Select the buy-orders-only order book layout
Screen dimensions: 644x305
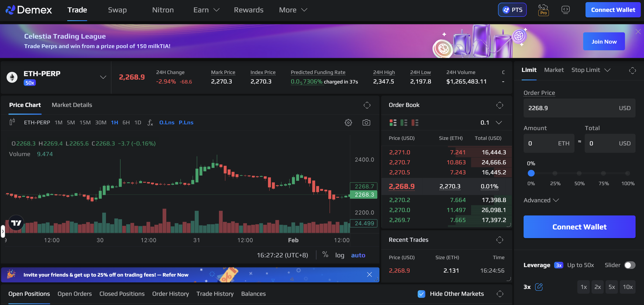403,122
